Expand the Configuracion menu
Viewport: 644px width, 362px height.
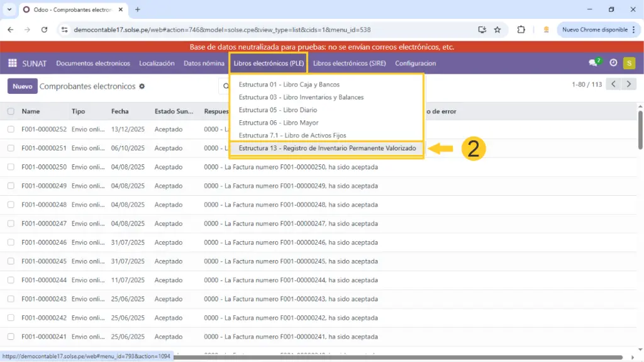tap(415, 63)
